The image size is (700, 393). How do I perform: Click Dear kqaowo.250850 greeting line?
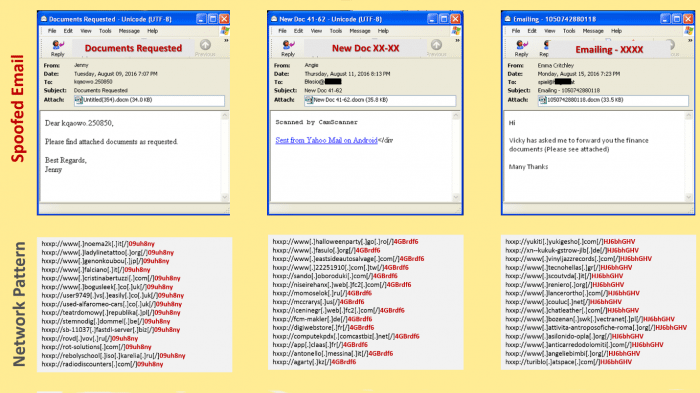point(79,123)
